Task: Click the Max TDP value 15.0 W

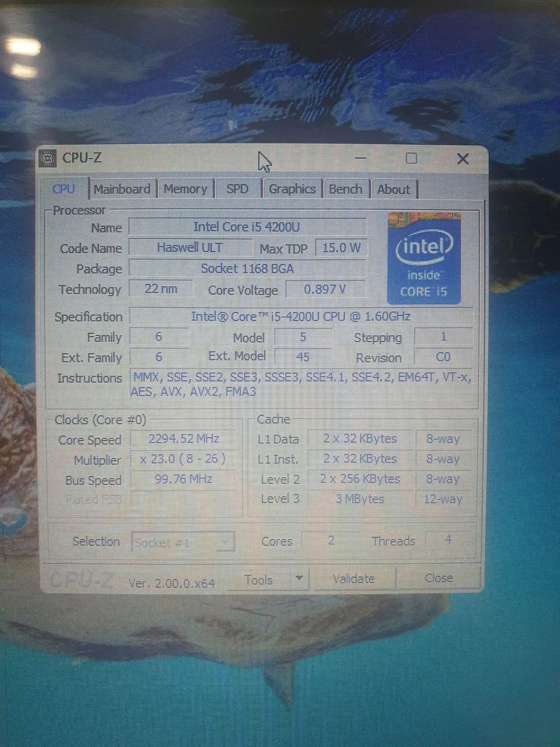Action: click(341, 247)
